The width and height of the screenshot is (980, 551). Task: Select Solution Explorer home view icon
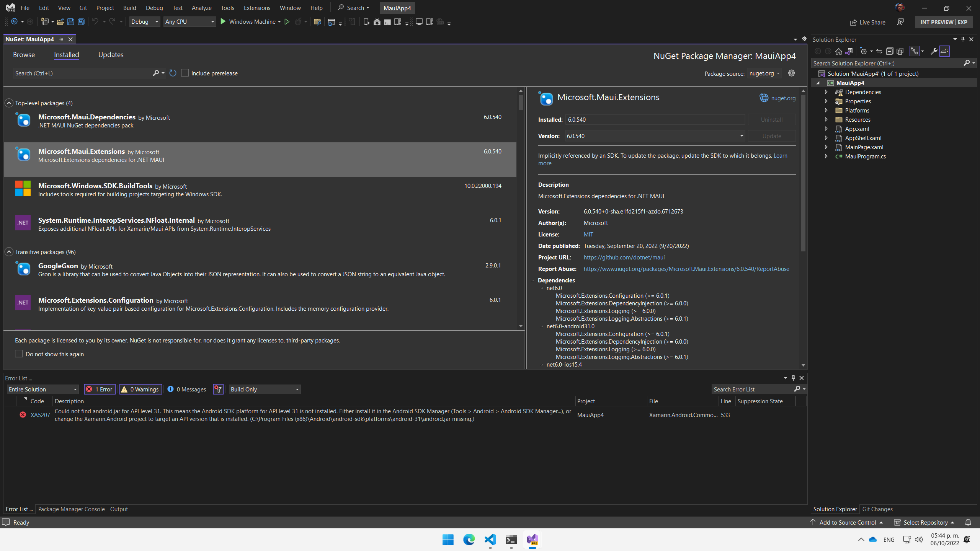pyautogui.click(x=838, y=51)
